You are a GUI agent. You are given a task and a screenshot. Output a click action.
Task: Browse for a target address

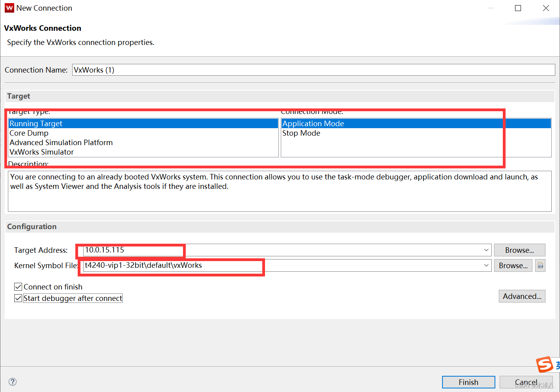(x=519, y=250)
